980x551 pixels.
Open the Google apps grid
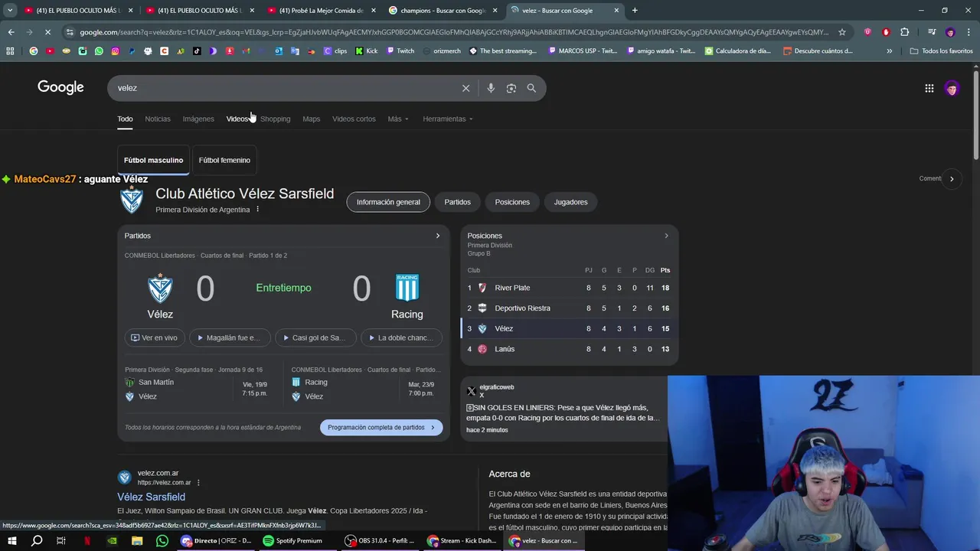(x=929, y=88)
